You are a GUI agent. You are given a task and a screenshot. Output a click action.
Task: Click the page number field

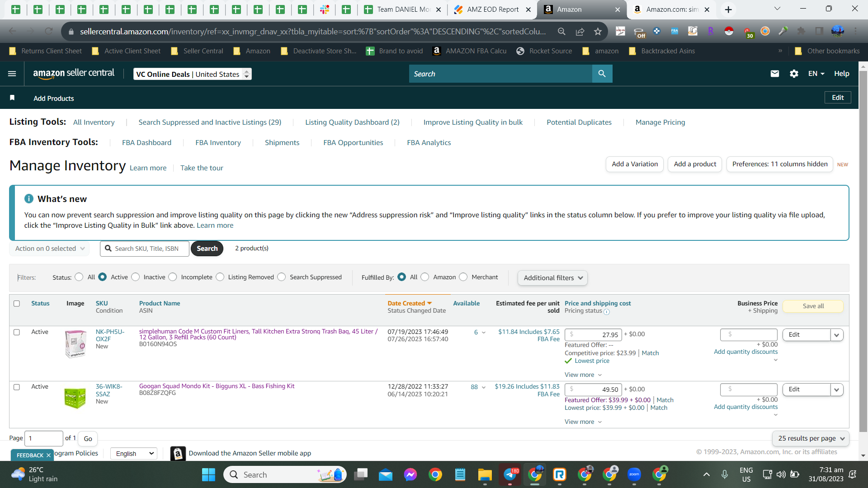[44, 438]
